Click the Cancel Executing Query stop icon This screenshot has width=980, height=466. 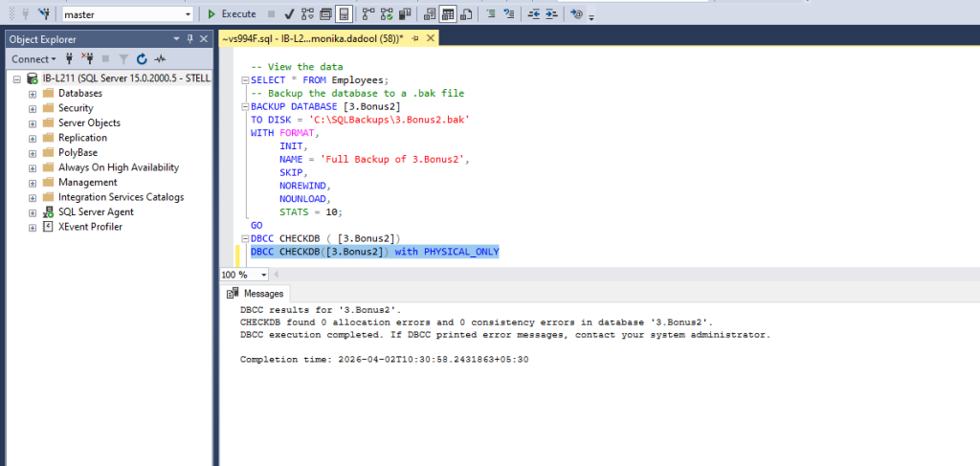[x=271, y=13]
